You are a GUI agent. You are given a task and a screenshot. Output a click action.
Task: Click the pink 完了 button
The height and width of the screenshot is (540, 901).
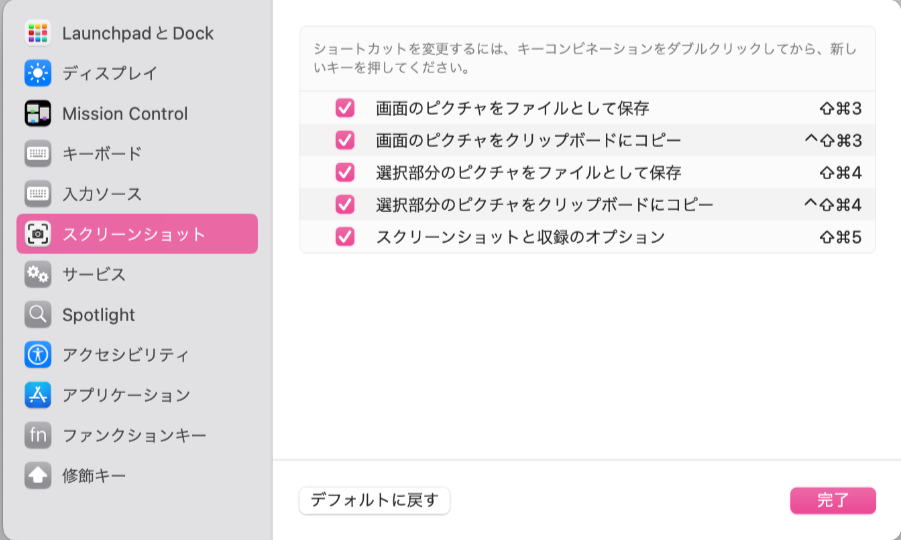(833, 500)
